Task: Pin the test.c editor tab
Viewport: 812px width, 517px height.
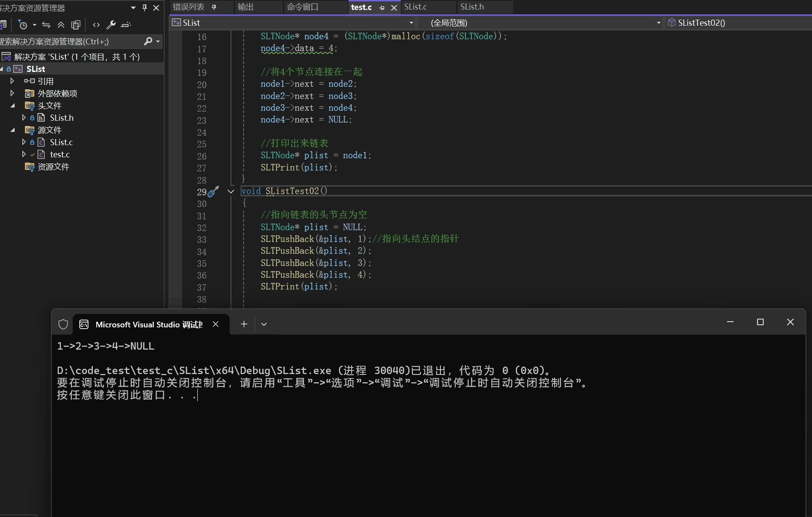Action: (382, 8)
